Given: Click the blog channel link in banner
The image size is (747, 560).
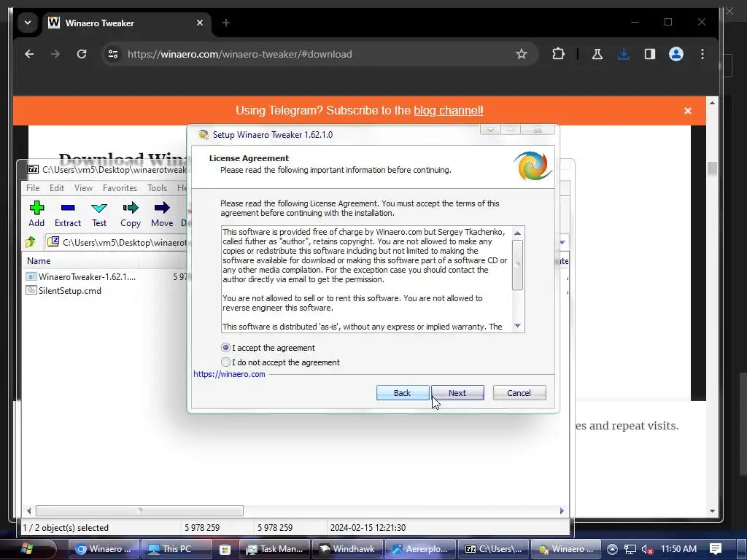Looking at the screenshot, I should tap(449, 111).
